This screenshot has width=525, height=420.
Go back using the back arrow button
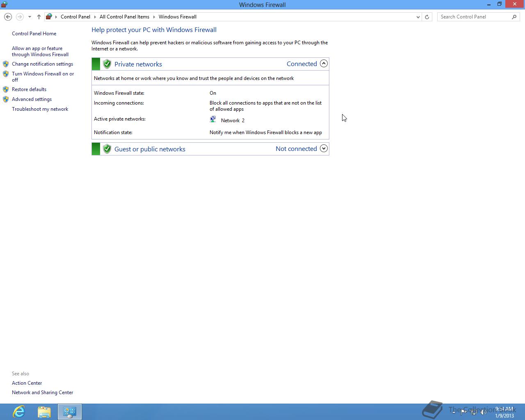coord(8,17)
